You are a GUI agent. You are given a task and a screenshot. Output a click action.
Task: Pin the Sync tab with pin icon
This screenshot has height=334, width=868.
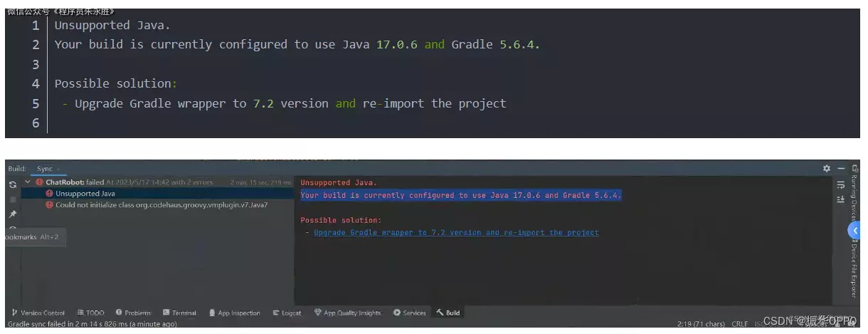[13, 214]
